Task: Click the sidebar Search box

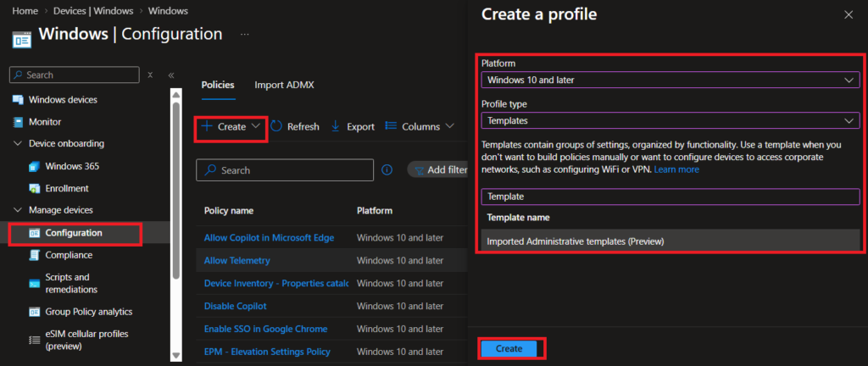Action: (75, 75)
